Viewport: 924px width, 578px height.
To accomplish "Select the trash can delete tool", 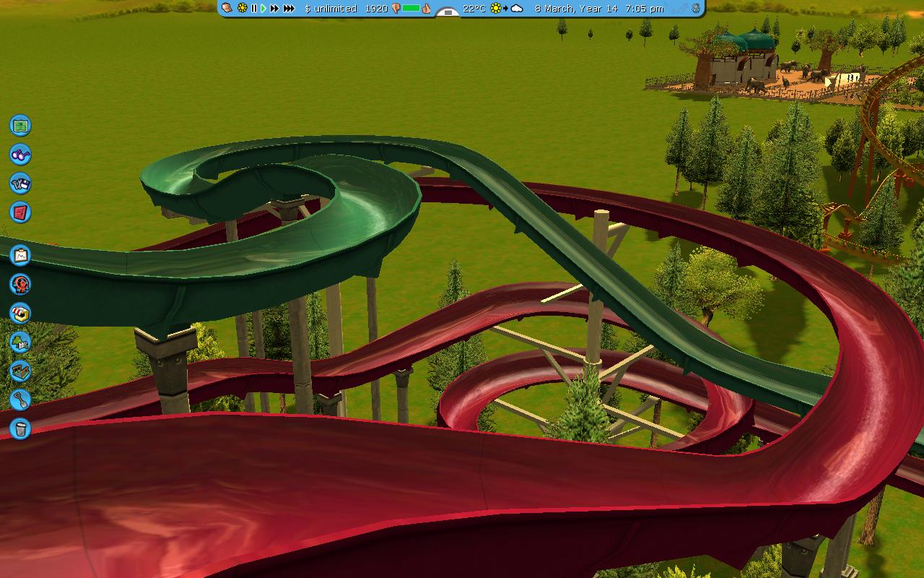I will pos(20,428).
